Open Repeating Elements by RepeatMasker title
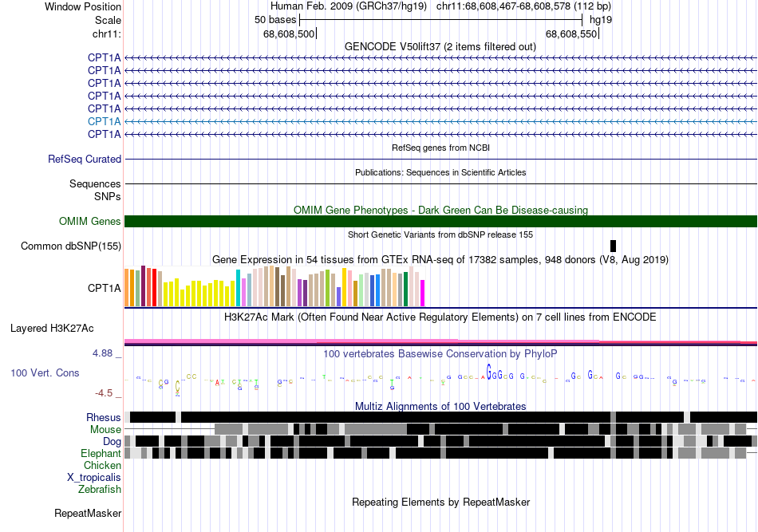The image size is (758, 532). (440, 502)
